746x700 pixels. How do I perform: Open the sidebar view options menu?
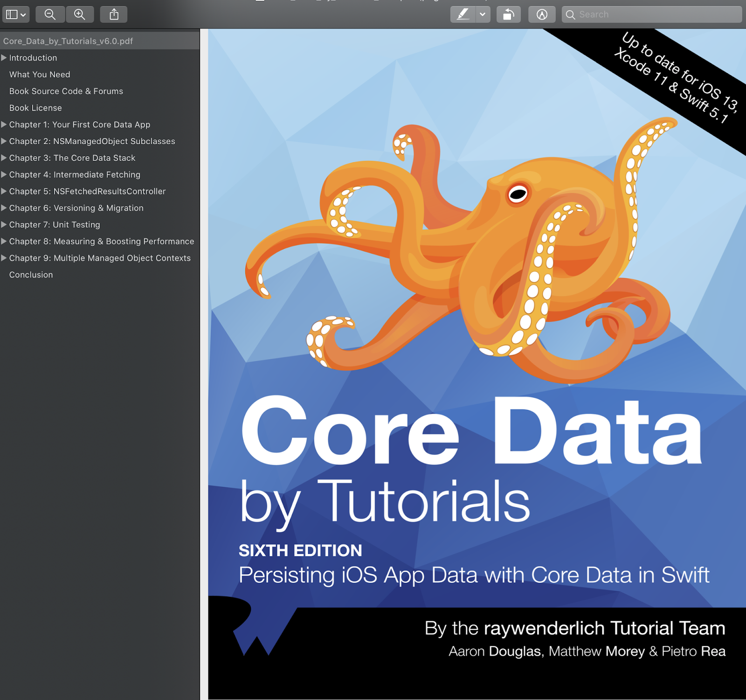pos(16,14)
